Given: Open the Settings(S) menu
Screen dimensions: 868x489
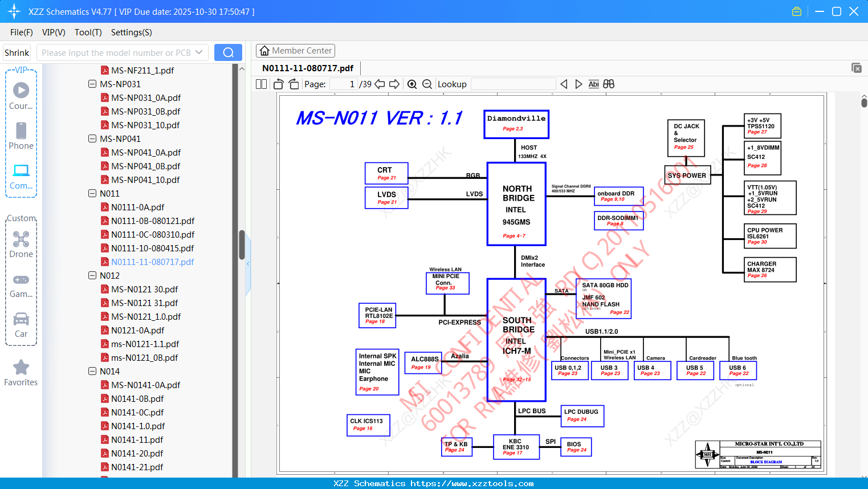Looking at the screenshot, I should tap(132, 32).
